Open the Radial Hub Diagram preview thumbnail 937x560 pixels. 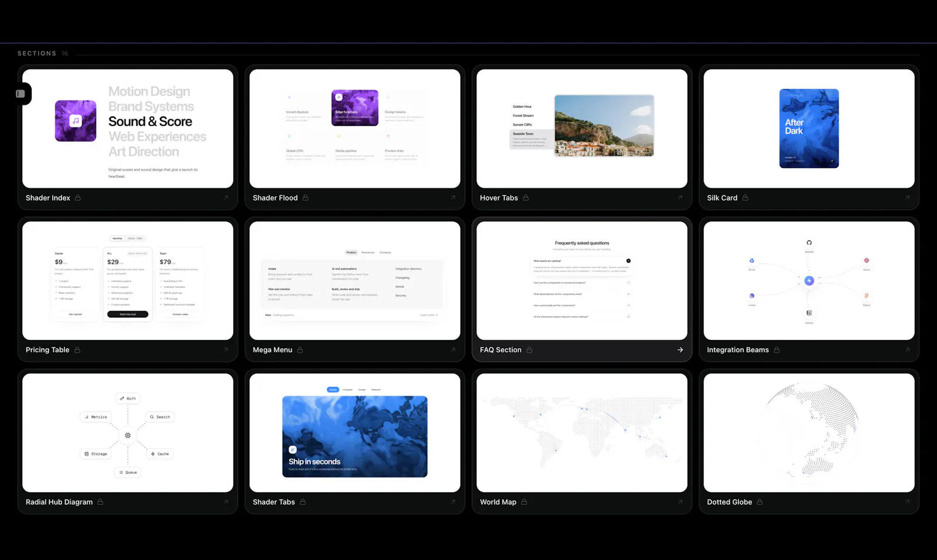128,433
